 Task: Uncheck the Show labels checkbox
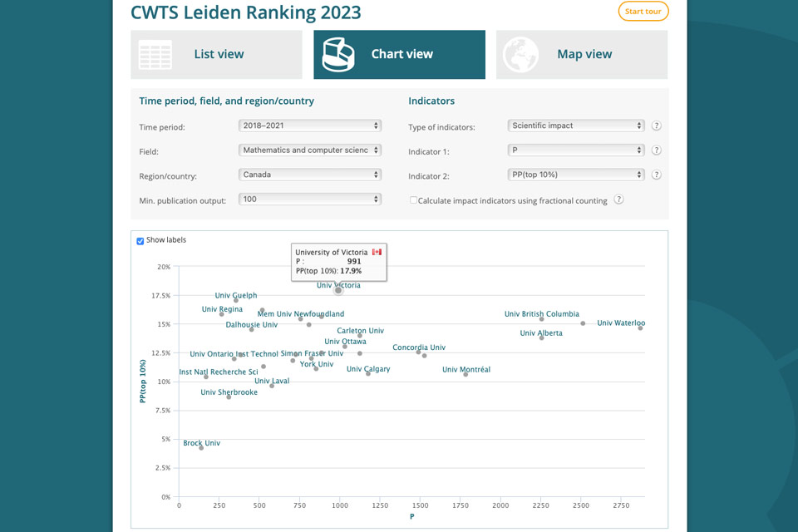tap(140, 241)
